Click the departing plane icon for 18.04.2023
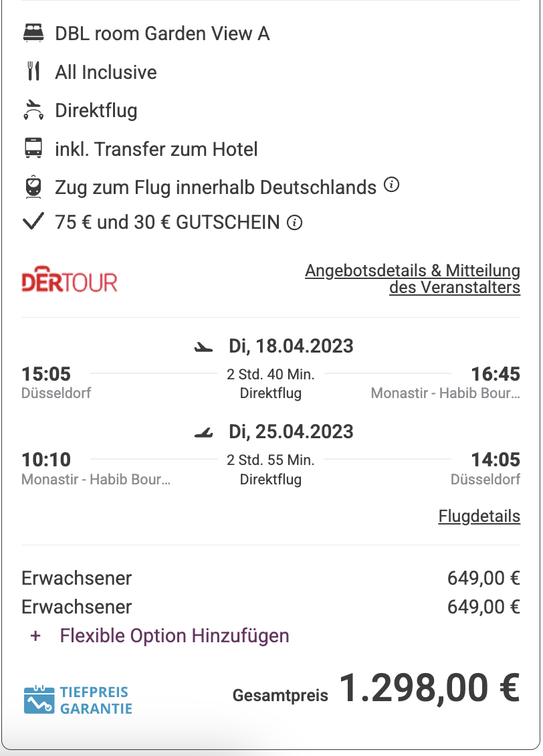Screen dimensions: 543x756 coord(204,347)
